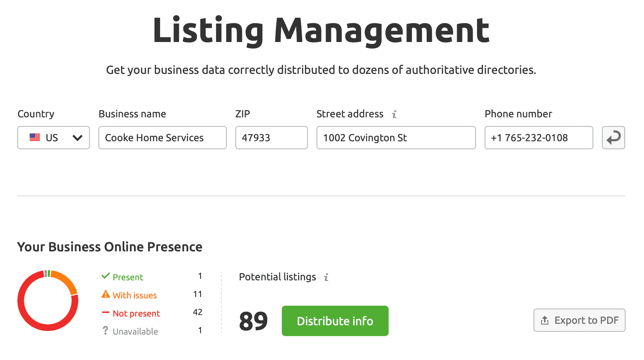Select the Not present status label
This screenshot has height=360, width=644.
pyautogui.click(x=136, y=314)
